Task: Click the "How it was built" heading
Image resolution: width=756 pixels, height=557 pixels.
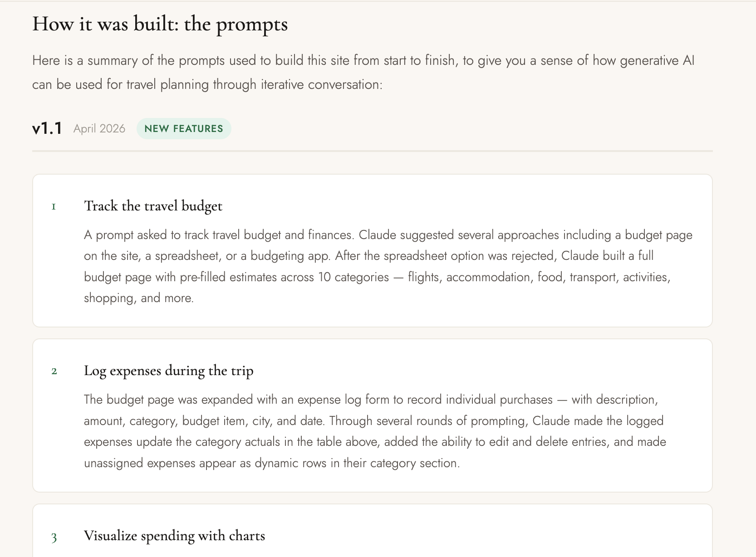Action: (x=160, y=24)
